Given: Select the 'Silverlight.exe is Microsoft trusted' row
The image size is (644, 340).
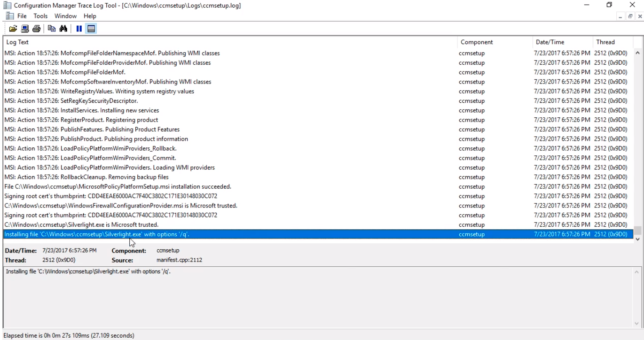Looking at the screenshot, I should coord(318,224).
